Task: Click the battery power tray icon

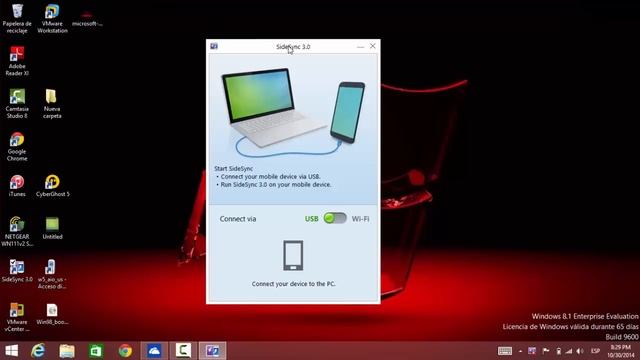Action: click(x=558, y=351)
